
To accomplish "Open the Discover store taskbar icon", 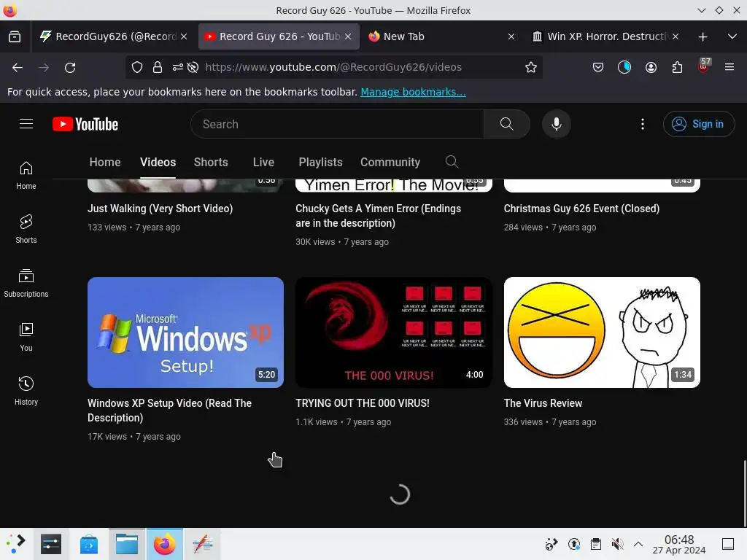I will point(88,544).
